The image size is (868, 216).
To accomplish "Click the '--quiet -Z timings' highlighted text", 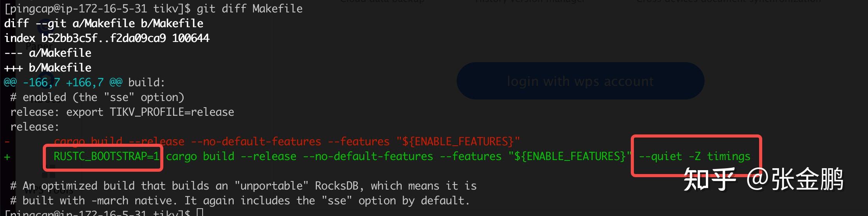I will point(695,156).
